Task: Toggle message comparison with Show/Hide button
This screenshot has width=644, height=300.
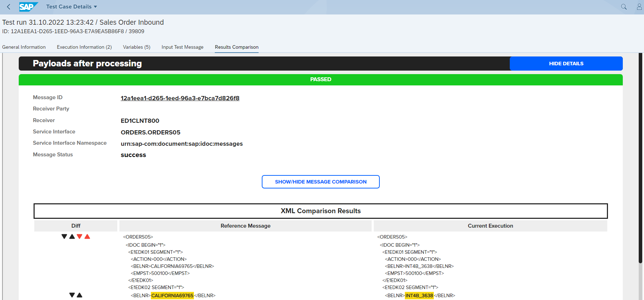Action: pyautogui.click(x=320, y=182)
